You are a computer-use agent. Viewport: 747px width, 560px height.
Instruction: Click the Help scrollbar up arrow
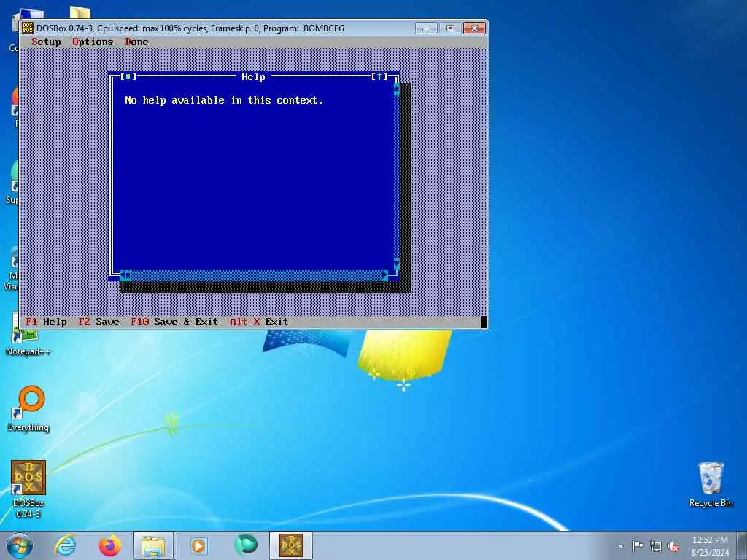[396, 87]
